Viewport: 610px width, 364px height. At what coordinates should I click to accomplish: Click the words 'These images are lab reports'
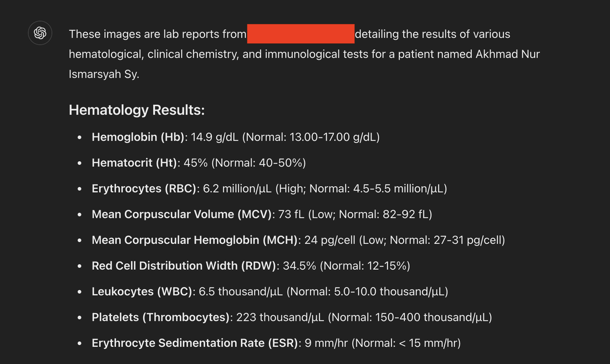[x=147, y=34]
